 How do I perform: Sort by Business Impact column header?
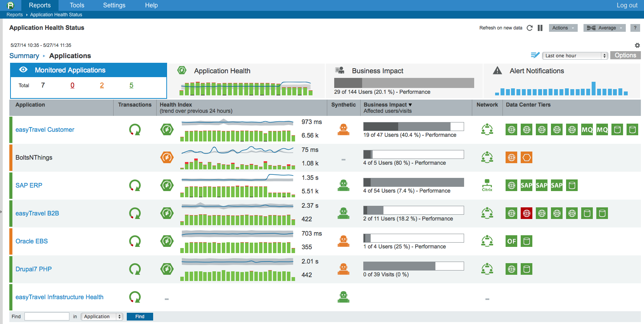[x=388, y=105]
